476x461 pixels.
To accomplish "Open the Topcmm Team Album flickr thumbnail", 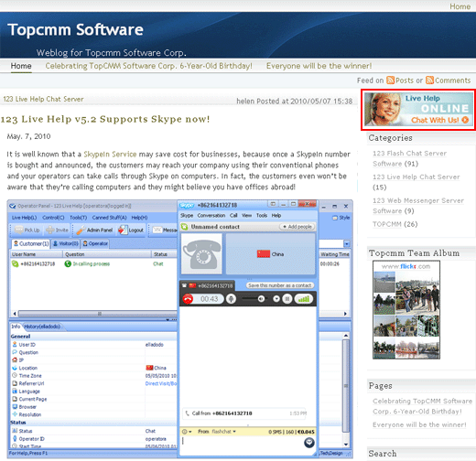I will (406, 310).
